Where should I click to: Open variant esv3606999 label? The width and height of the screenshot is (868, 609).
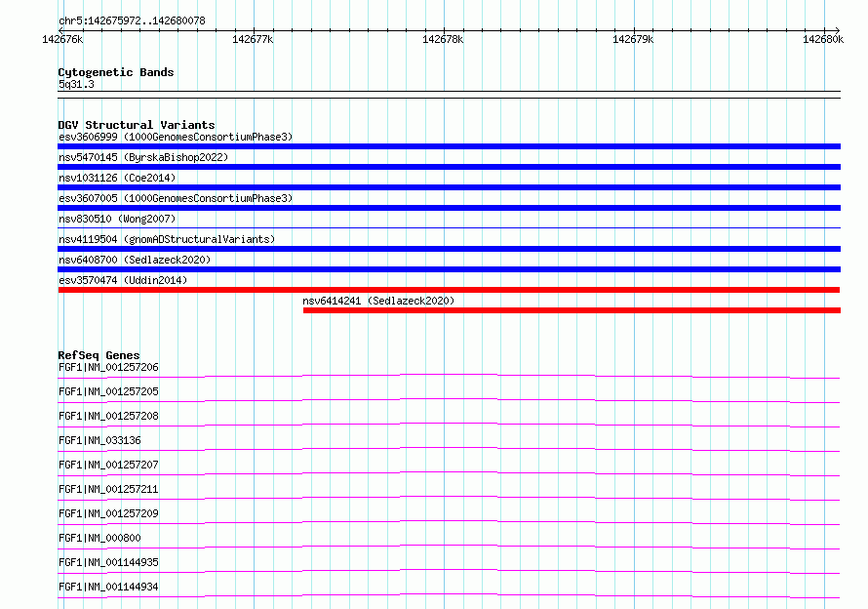[176, 137]
